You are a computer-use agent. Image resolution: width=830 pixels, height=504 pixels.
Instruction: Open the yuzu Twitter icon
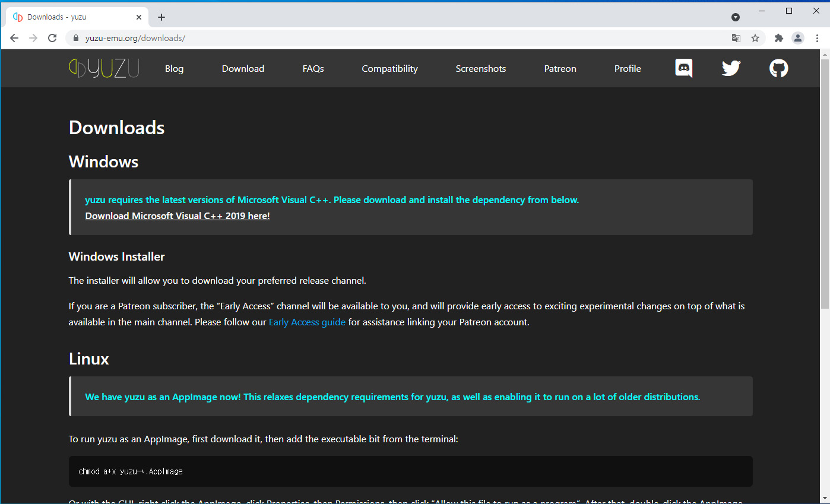tap(731, 68)
